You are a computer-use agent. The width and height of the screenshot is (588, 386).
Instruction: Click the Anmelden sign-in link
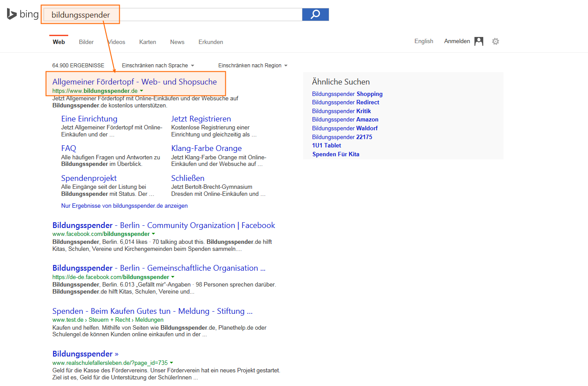(x=457, y=41)
